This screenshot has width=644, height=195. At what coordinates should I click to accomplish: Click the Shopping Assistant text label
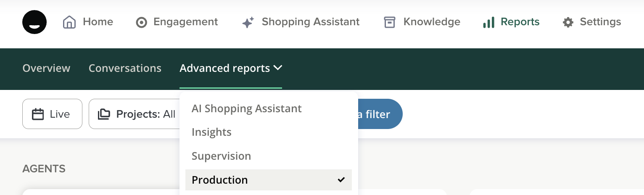310,22
